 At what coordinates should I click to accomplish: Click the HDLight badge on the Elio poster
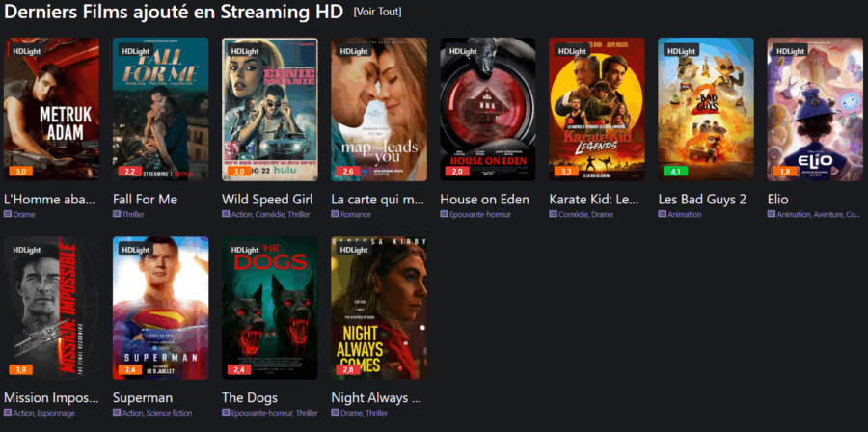click(x=790, y=51)
